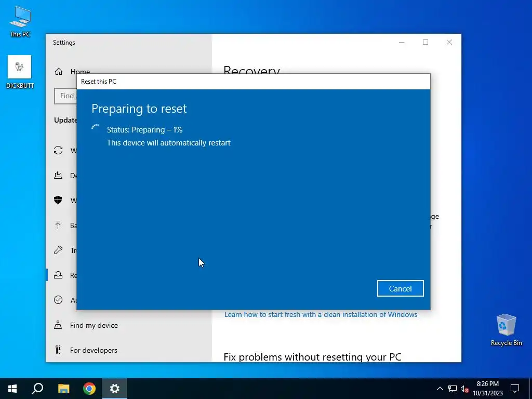Open the network status tray icon

pos(453,389)
